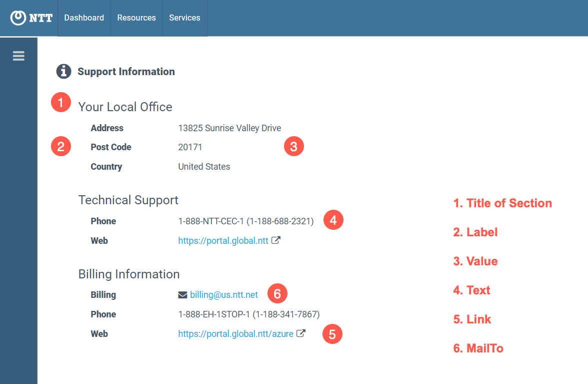Click the Web label under Technical Support
The width and height of the screenshot is (588, 384).
click(99, 241)
